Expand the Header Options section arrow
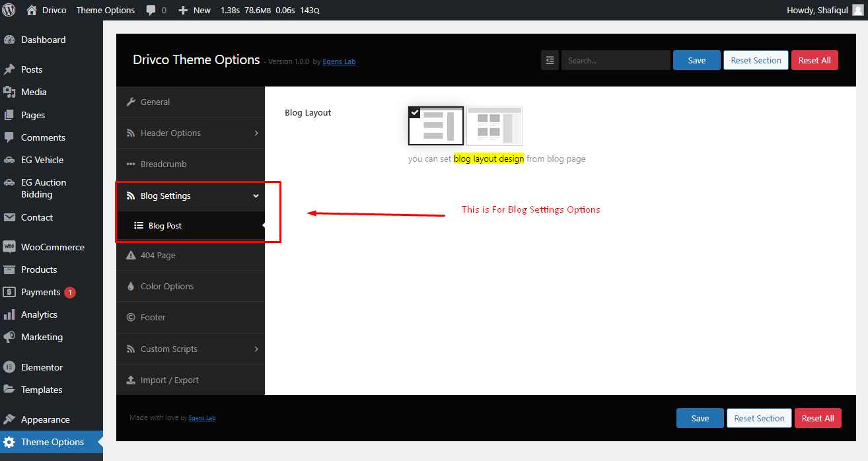 [256, 133]
